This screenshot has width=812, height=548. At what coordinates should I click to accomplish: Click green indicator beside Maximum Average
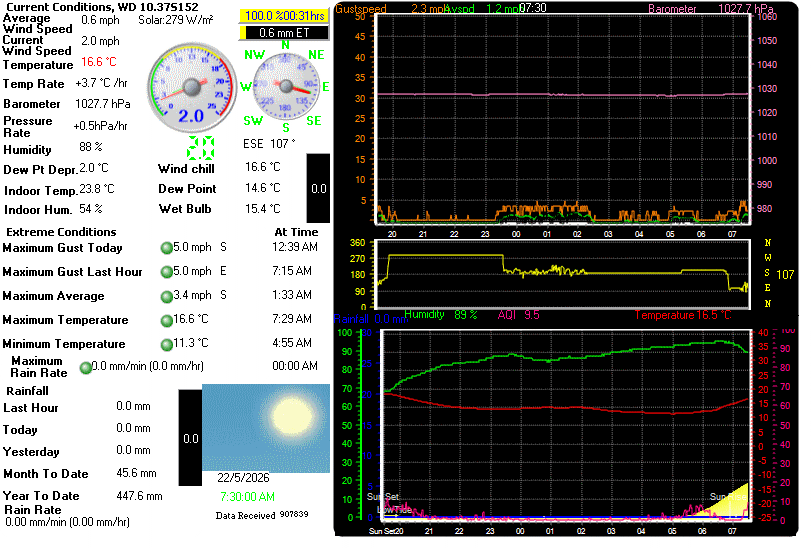point(166,296)
